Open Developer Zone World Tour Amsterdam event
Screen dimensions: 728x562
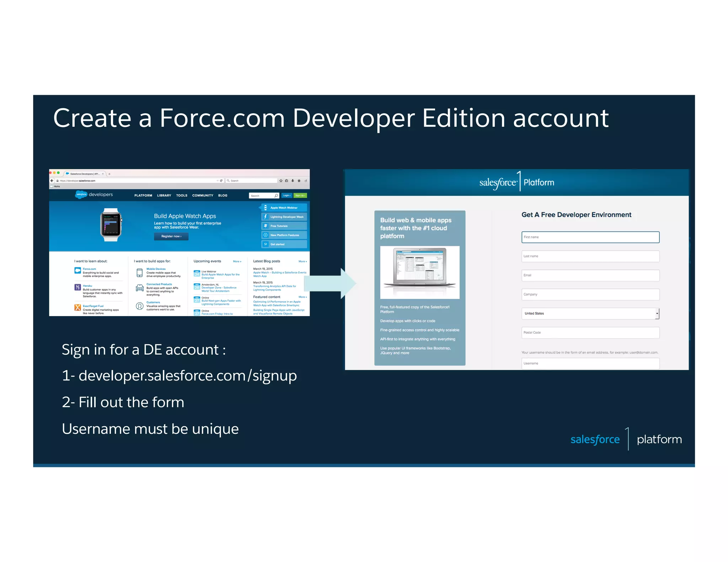pos(219,289)
